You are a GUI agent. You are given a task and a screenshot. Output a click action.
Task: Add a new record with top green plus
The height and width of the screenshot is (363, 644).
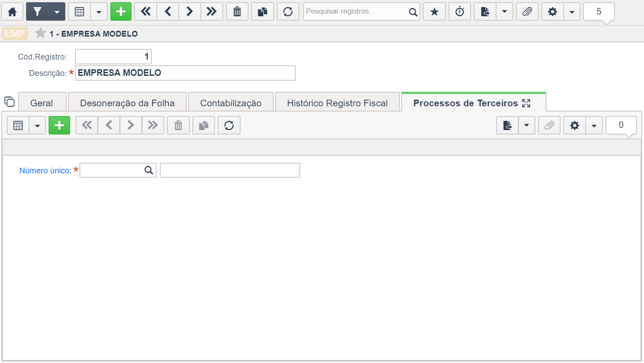[121, 12]
